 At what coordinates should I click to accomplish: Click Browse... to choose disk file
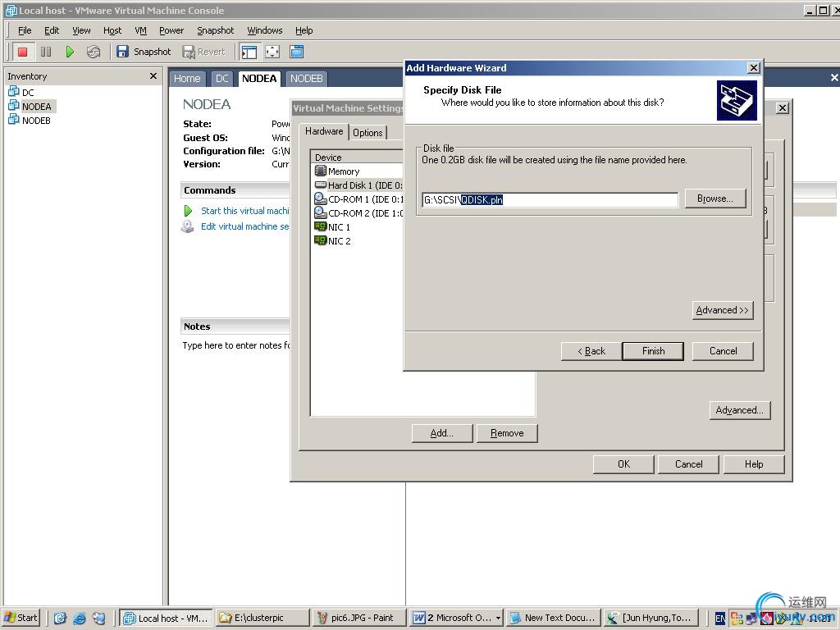click(715, 199)
